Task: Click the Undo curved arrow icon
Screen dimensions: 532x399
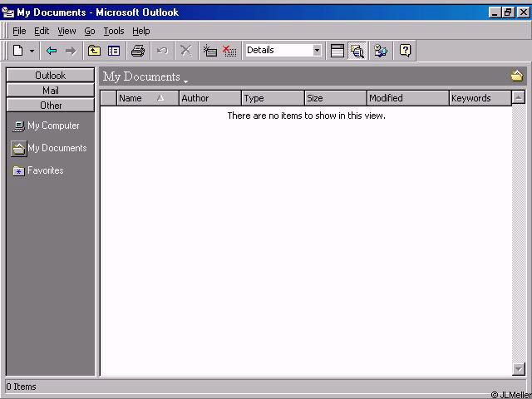Action: point(162,51)
